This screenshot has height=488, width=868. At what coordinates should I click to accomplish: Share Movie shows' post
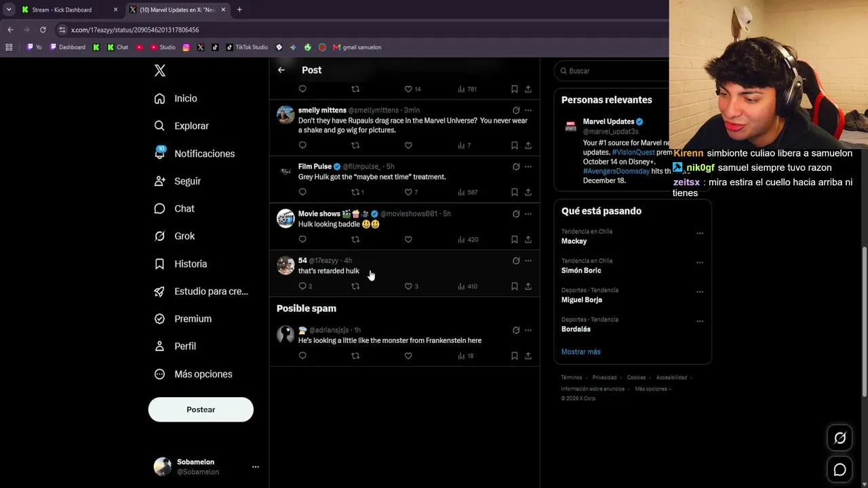pyautogui.click(x=528, y=239)
